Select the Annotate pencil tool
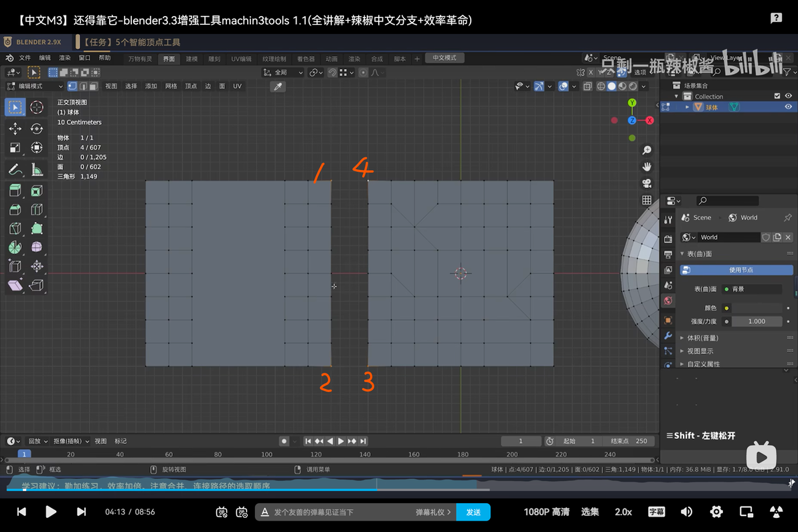The height and width of the screenshot is (532, 798). pos(15,169)
